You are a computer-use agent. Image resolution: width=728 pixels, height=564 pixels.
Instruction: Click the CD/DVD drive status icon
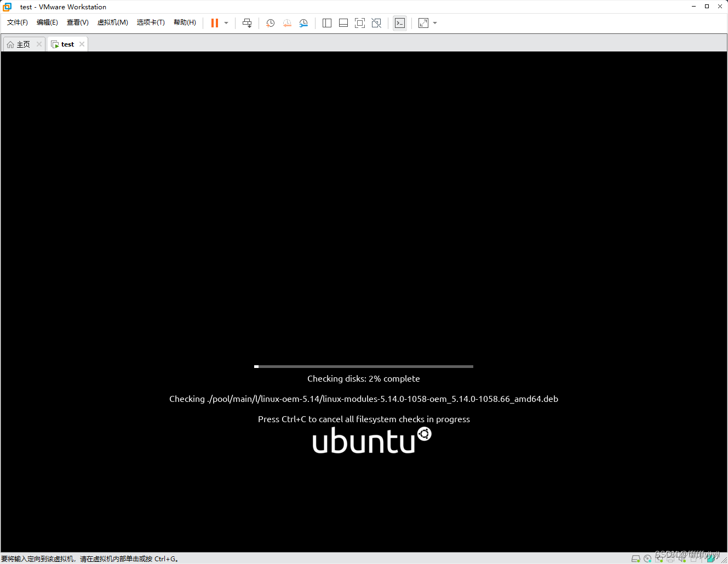(x=647, y=559)
